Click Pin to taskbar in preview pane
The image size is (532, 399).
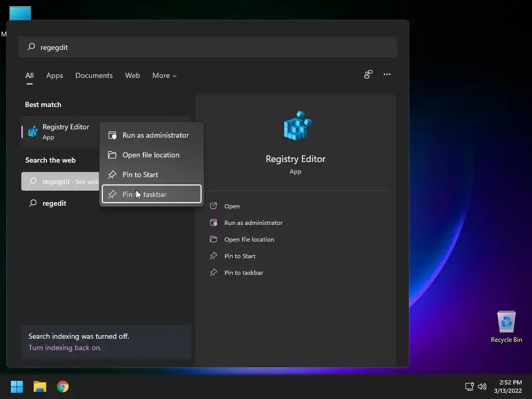[244, 272]
